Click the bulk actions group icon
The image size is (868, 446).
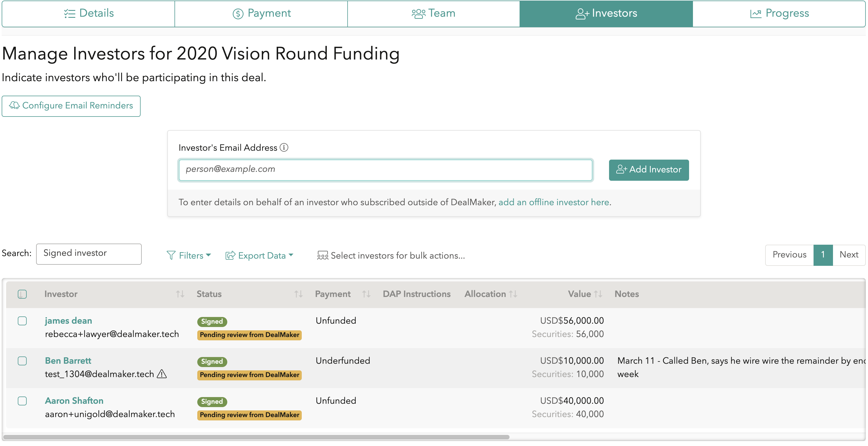tap(323, 256)
